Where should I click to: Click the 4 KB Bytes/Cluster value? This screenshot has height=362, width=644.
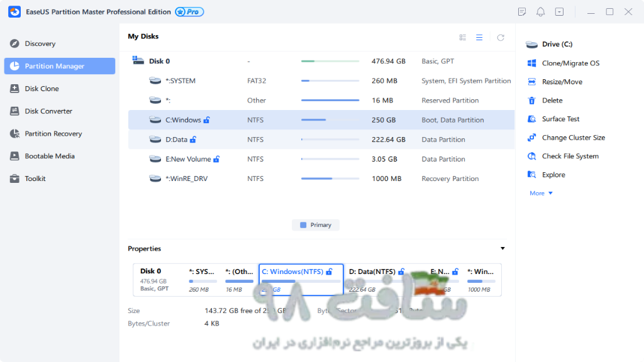pos(212,324)
